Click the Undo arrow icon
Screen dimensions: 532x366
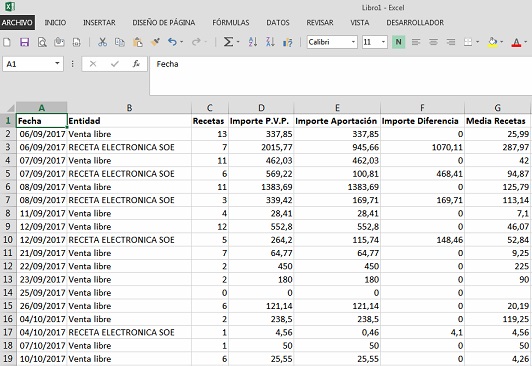click(x=172, y=42)
